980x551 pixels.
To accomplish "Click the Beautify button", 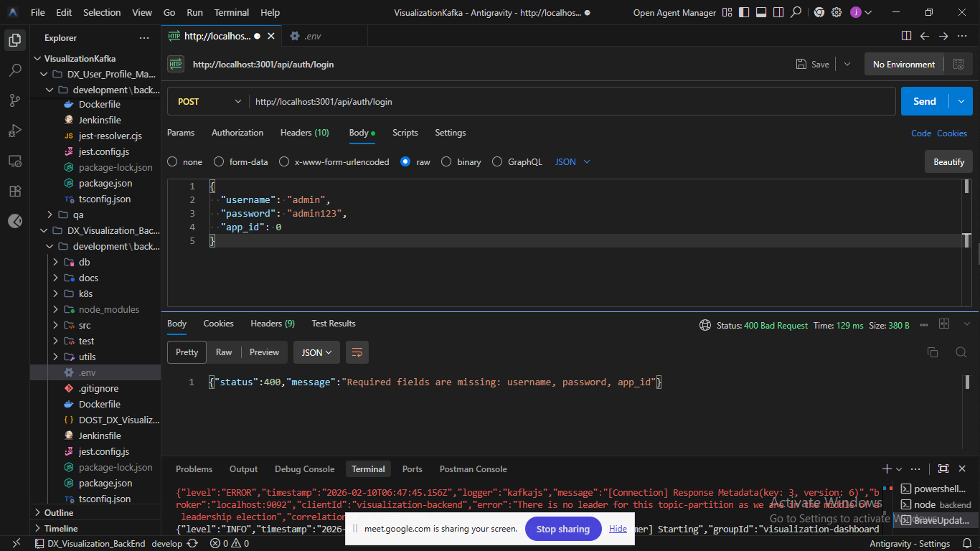I will (948, 162).
